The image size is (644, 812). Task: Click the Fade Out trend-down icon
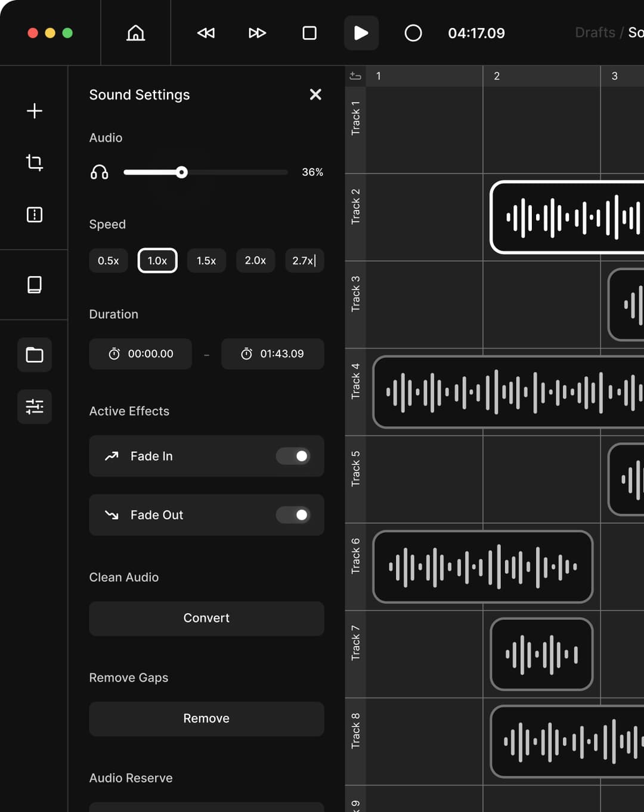coord(112,515)
